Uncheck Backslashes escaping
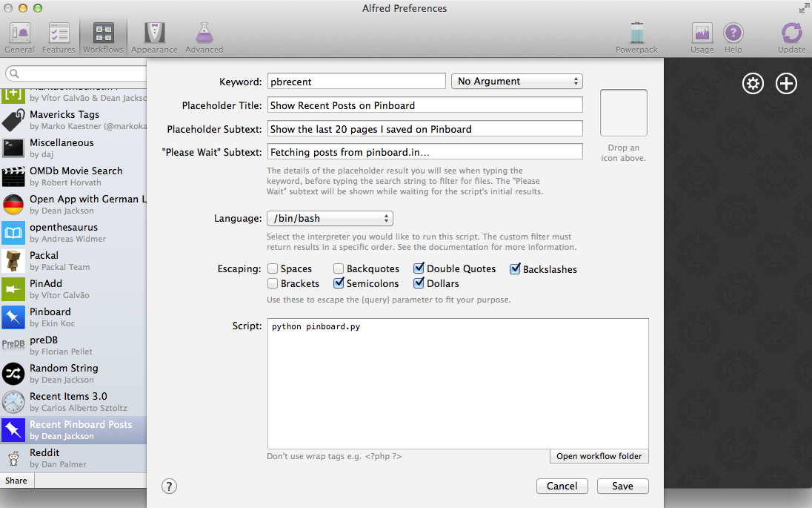The width and height of the screenshot is (812, 508). tap(515, 268)
